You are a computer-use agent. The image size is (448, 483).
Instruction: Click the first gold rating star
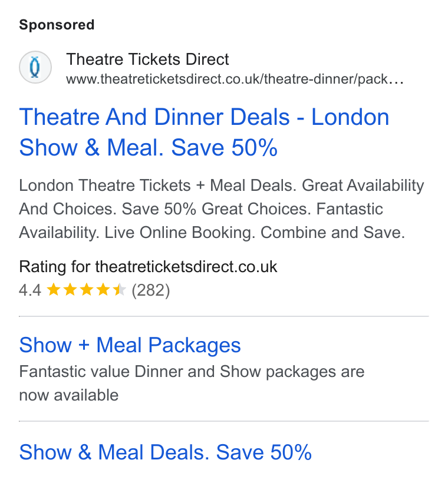pyautogui.click(x=53, y=290)
